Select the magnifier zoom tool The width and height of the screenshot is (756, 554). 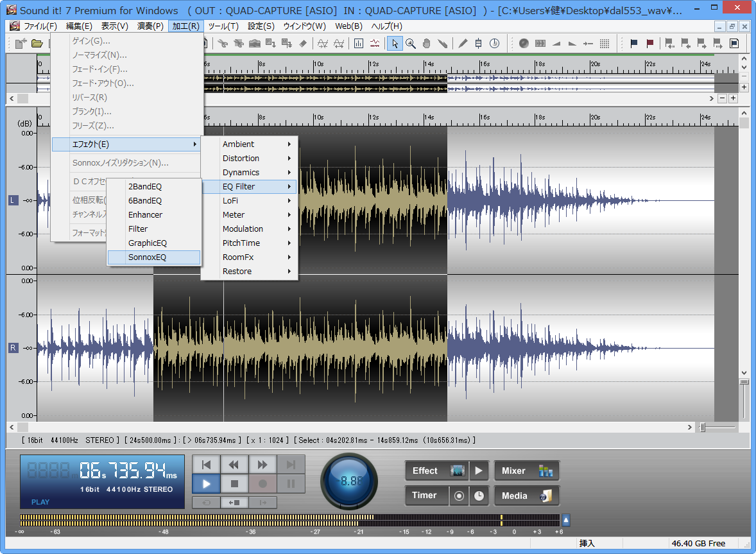coord(411,44)
